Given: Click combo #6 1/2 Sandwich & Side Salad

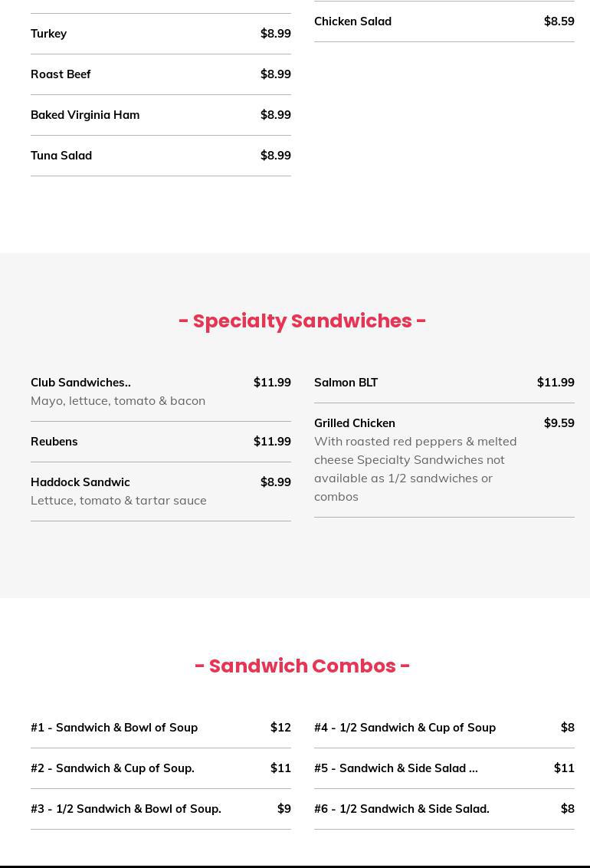Looking at the screenshot, I should (x=402, y=809).
